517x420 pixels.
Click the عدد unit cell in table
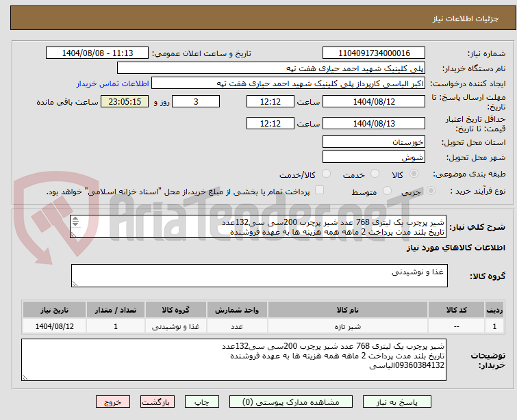[237, 326]
